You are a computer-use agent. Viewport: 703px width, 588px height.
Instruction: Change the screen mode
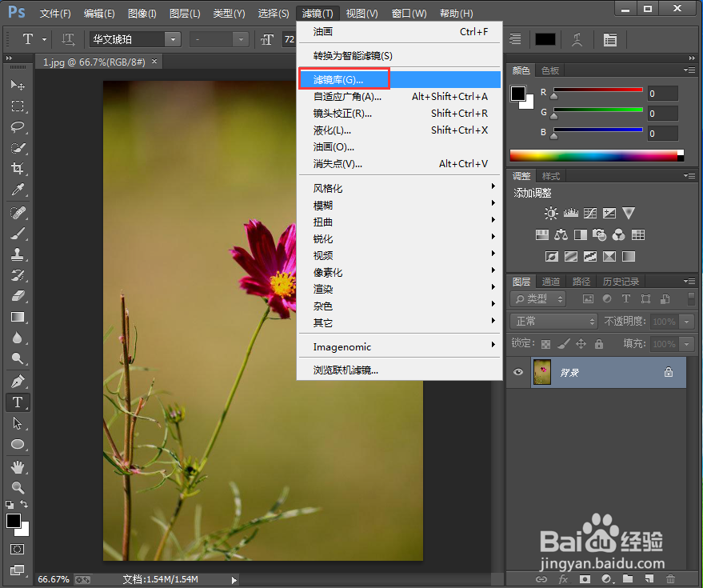pos(18,570)
